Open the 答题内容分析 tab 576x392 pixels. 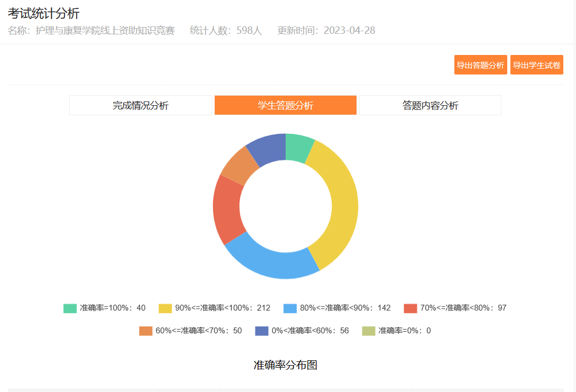coord(430,105)
